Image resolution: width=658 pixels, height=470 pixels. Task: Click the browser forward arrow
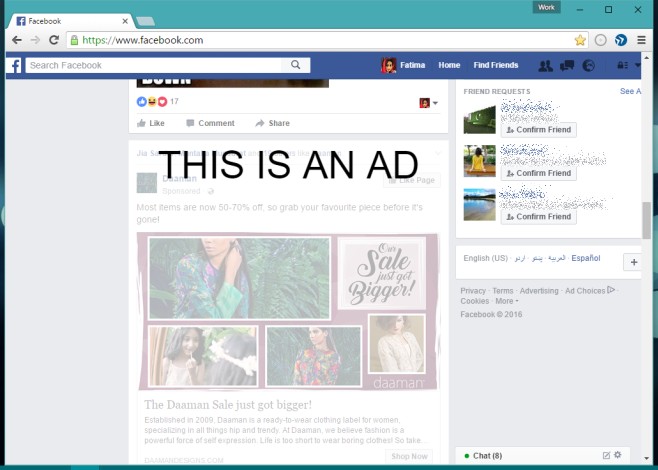click(35, 40)
